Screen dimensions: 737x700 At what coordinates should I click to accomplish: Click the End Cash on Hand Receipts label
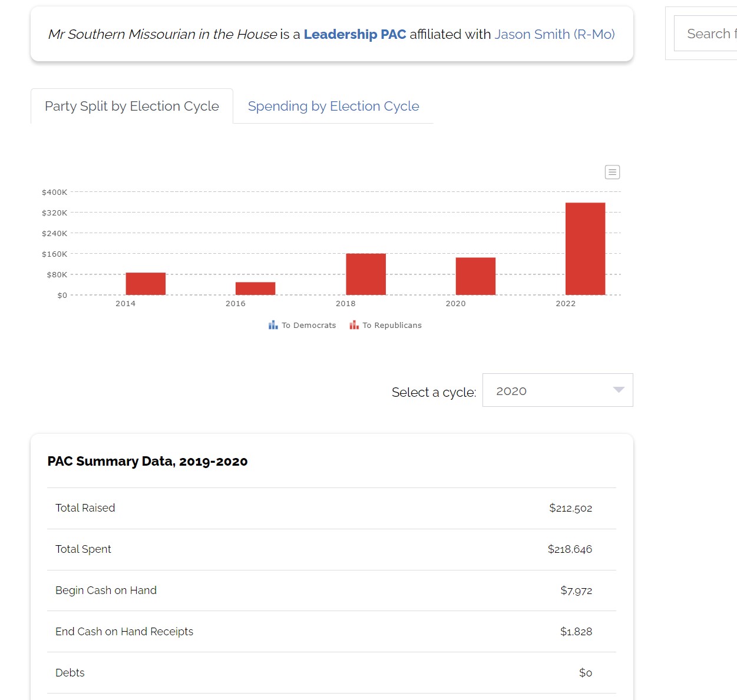click(x=124, y=632)
